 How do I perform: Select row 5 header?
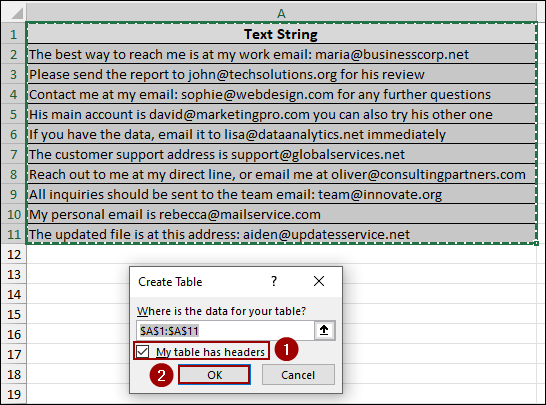click(14, 114)
